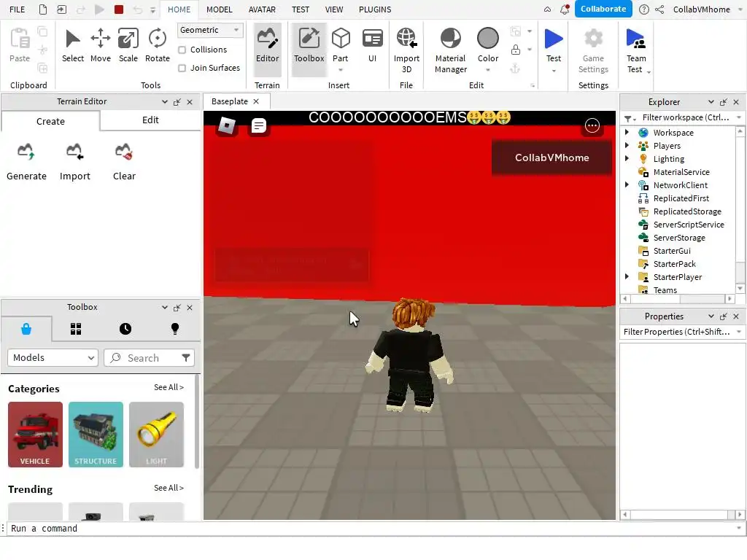Click the Collaborate button
The width and height of the screenshot is (747, 560).
coord(603,9)
